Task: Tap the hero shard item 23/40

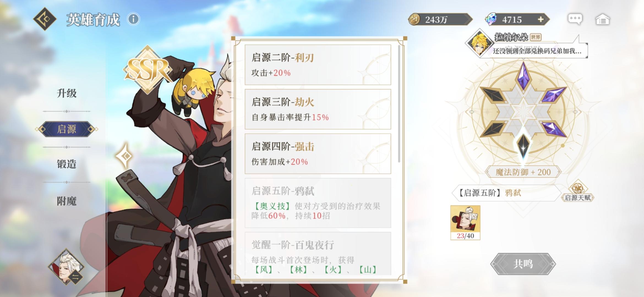Action: [x=465, y=223]
